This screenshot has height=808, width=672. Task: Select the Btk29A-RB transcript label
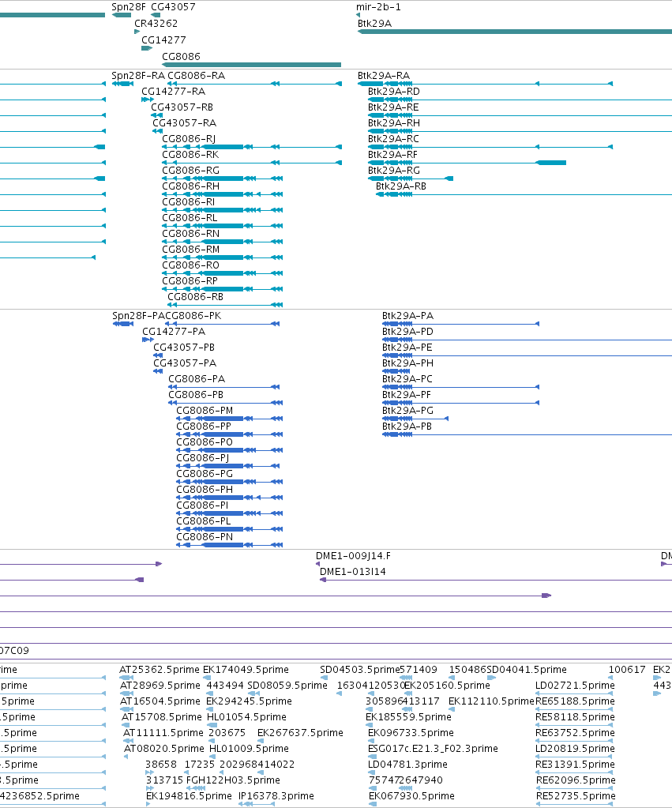(x=401, y=186)
